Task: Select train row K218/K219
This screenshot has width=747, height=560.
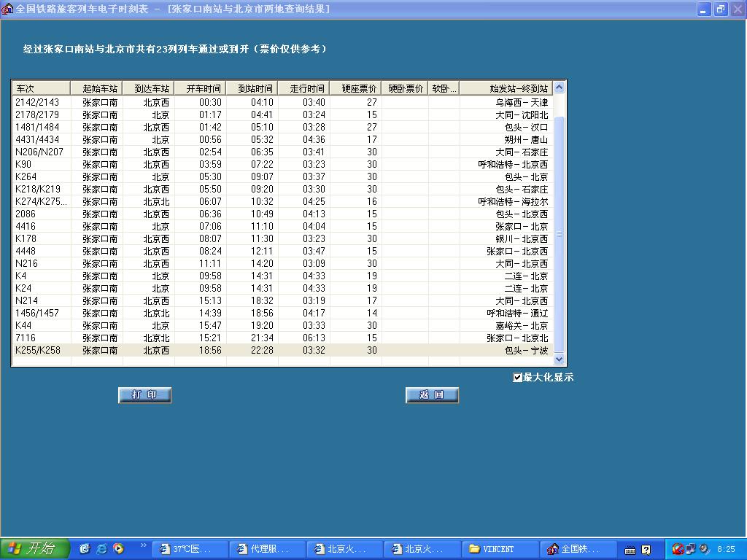Action: pyautogui.click(x=282, y=189)
